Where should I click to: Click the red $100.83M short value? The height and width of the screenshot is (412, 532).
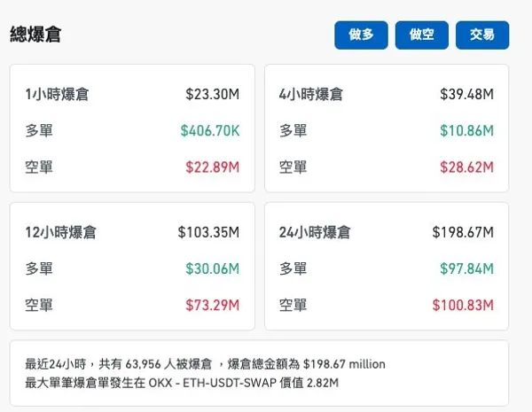[462, 305]
